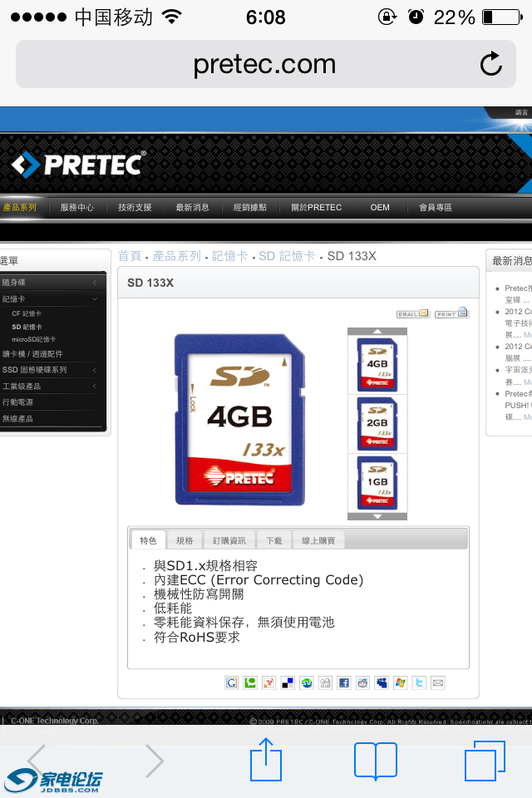Go to 記憶卡 in the breadcrumb
Image resolution: width=532 pixels, height=798 pixels.
229,256
